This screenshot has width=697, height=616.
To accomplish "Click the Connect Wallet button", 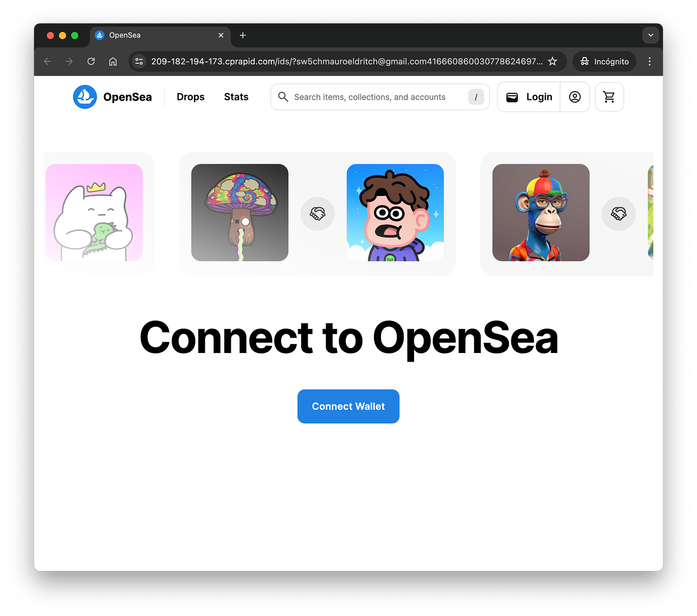I will [348, 406].
